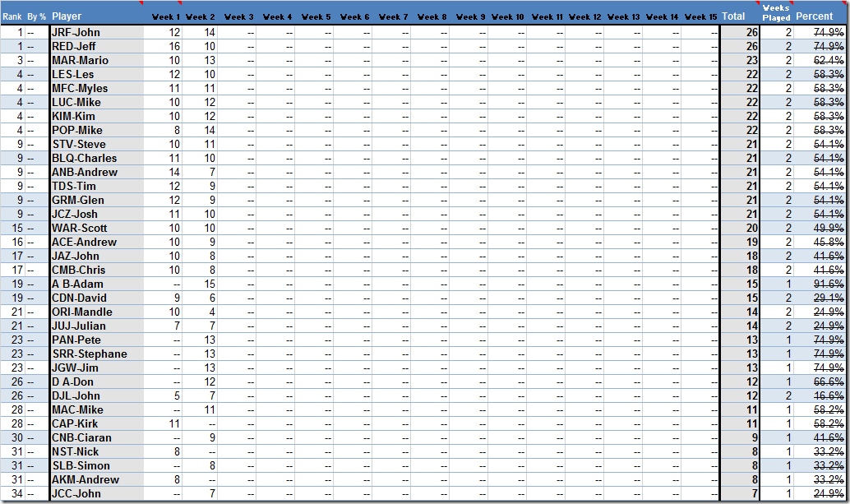Select the Week 5 column header

pos(316,16)
